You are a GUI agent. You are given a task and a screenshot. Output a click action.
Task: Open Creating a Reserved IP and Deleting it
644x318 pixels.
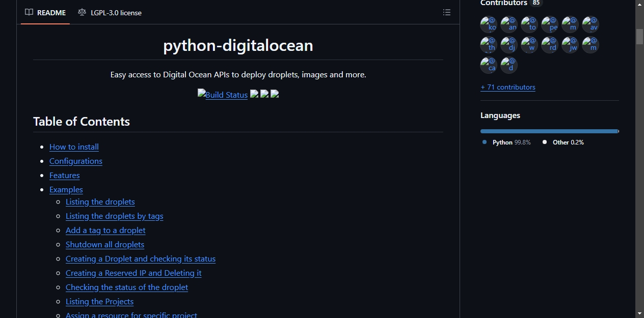133,273
